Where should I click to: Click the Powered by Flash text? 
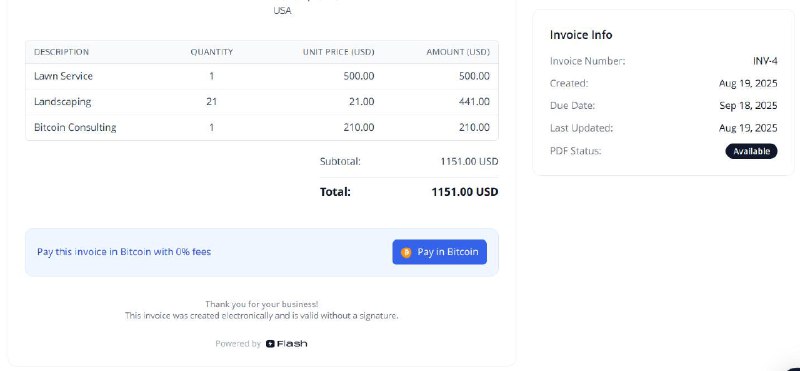point(261,343)
